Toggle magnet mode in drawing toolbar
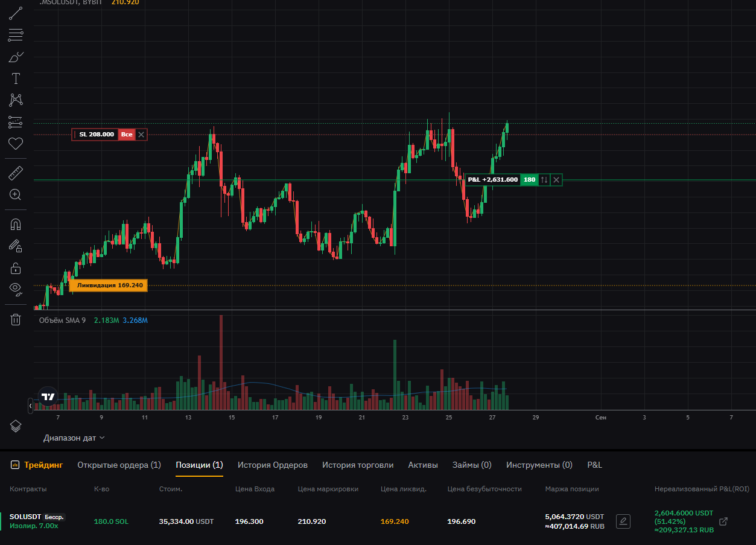Viewport: 756px width, 545px height. pos(16,225)
